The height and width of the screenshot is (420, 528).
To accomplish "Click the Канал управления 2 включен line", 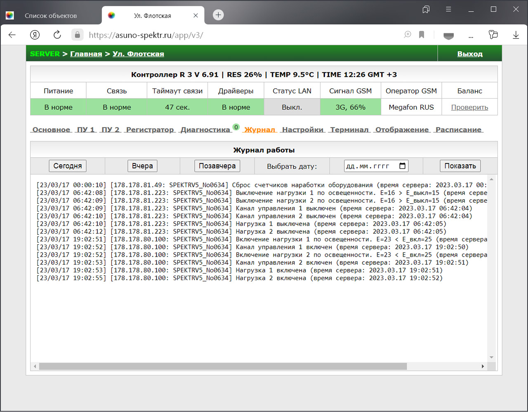I will pos(252,263).
